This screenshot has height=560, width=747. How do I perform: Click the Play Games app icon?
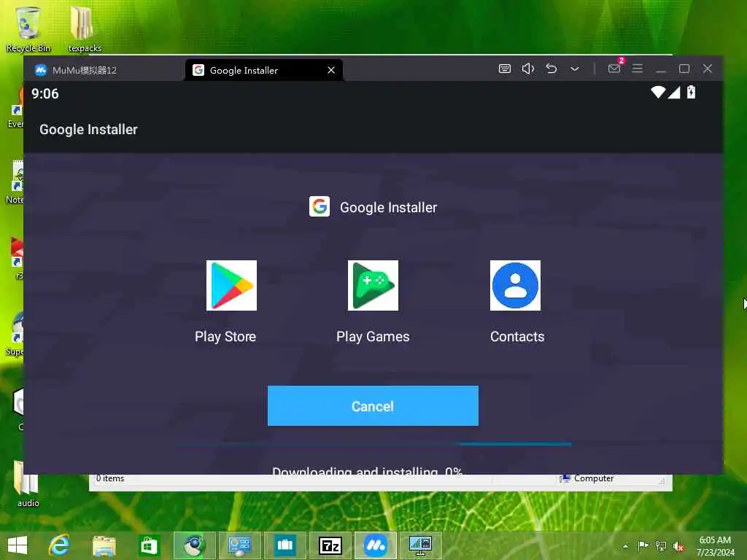click(x=373, y=285)
